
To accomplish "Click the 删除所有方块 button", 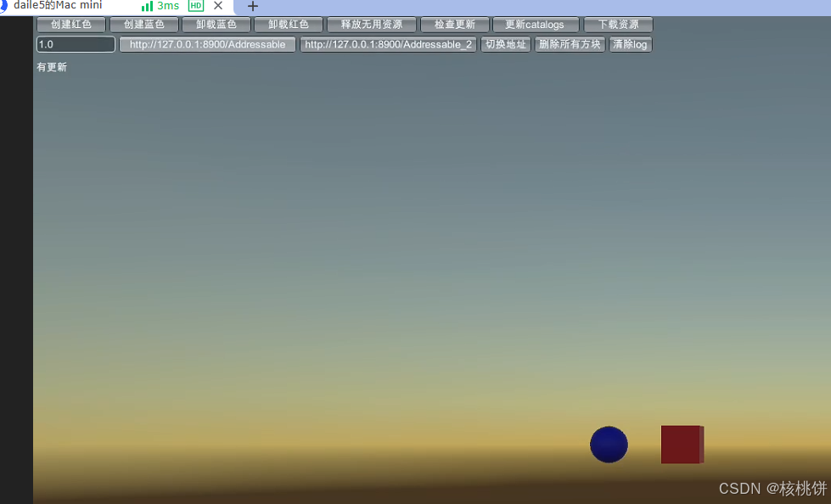I will (x=570, y=44).
